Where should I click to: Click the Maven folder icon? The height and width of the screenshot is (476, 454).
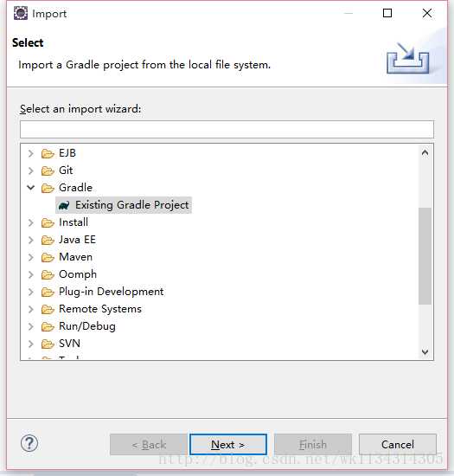click(48, 257)
